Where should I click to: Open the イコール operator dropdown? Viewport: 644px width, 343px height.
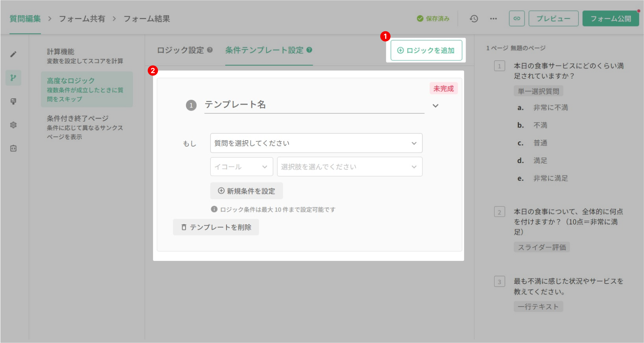point(242,167)
